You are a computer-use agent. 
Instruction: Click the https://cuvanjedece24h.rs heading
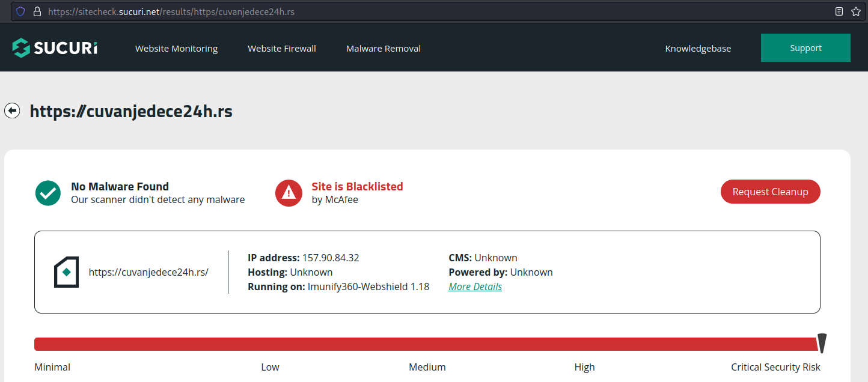click(x=131, y=111)
